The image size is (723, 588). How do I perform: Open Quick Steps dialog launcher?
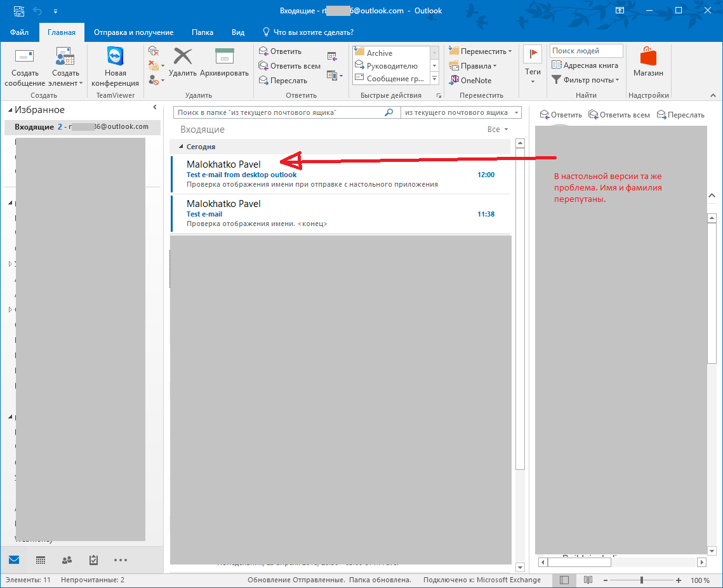tap(439, 95)
